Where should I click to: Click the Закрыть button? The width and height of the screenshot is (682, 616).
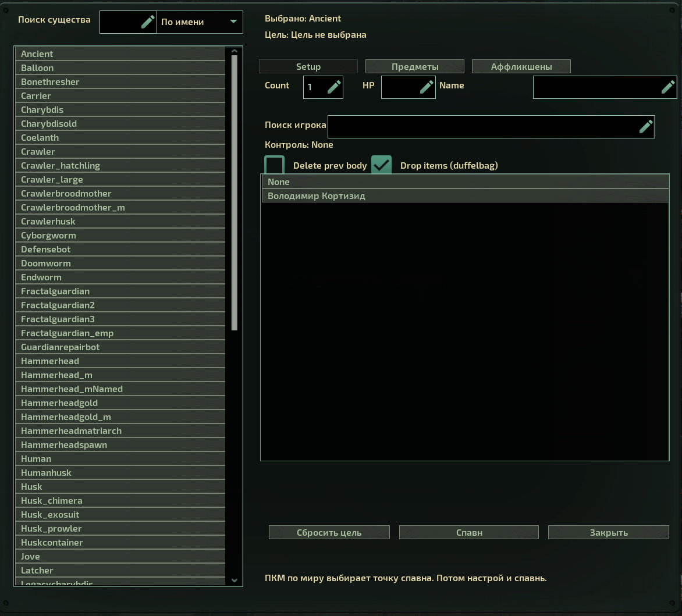coord(609,533)
